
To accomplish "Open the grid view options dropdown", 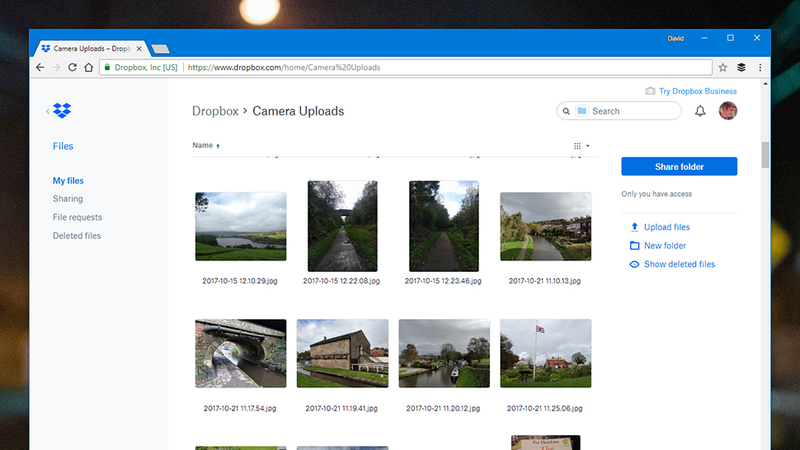I will point(581,146).
